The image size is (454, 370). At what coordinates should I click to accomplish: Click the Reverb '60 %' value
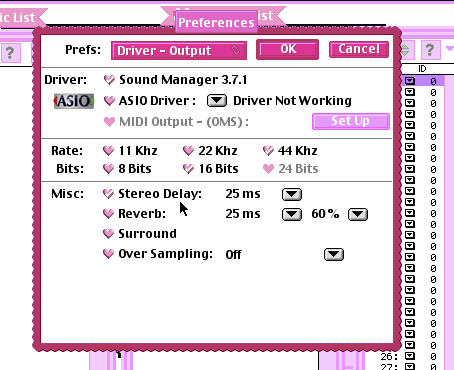(x=325, y=214)
